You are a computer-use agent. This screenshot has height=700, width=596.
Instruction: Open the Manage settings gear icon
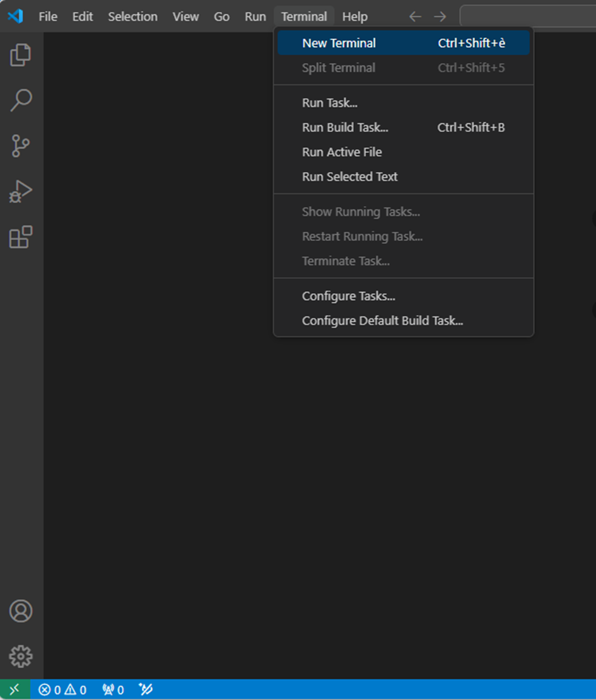click(21, 656)
